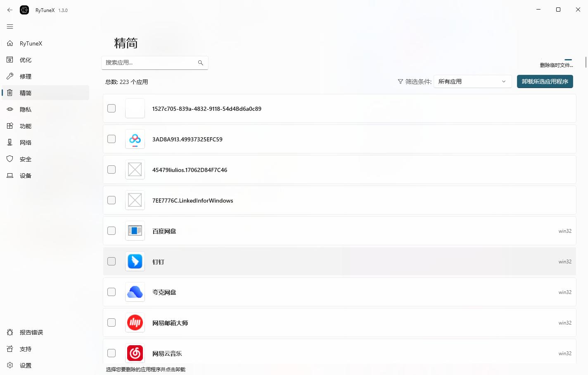Click the 报告错误 (Report Error) icon
This screenshot has height=375, width=588.
click(9, 332)
